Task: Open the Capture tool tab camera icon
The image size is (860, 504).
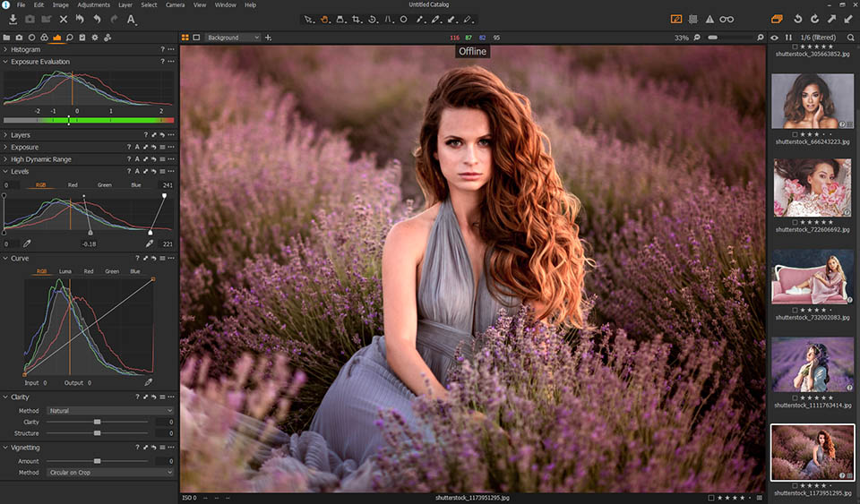Action: [19, 38]
